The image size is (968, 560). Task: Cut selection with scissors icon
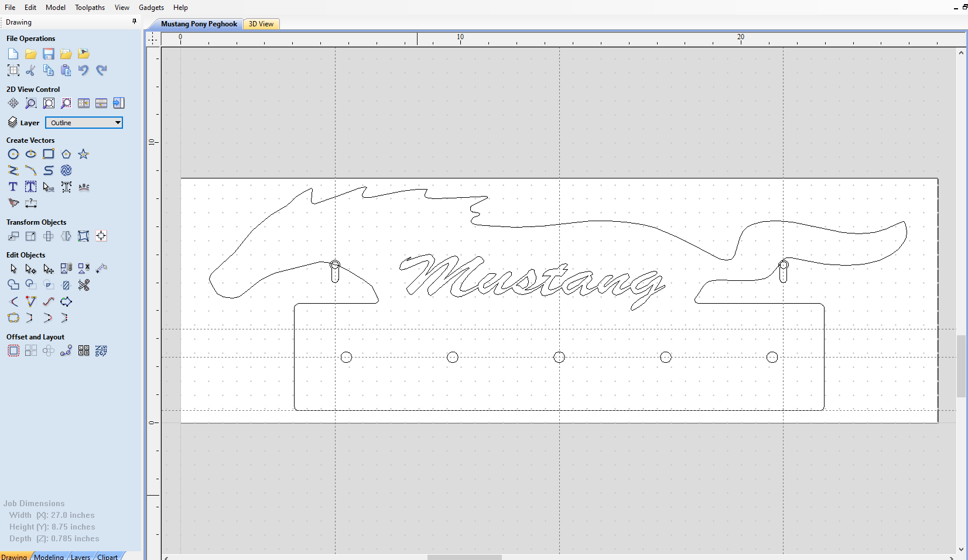pos(30,70)
